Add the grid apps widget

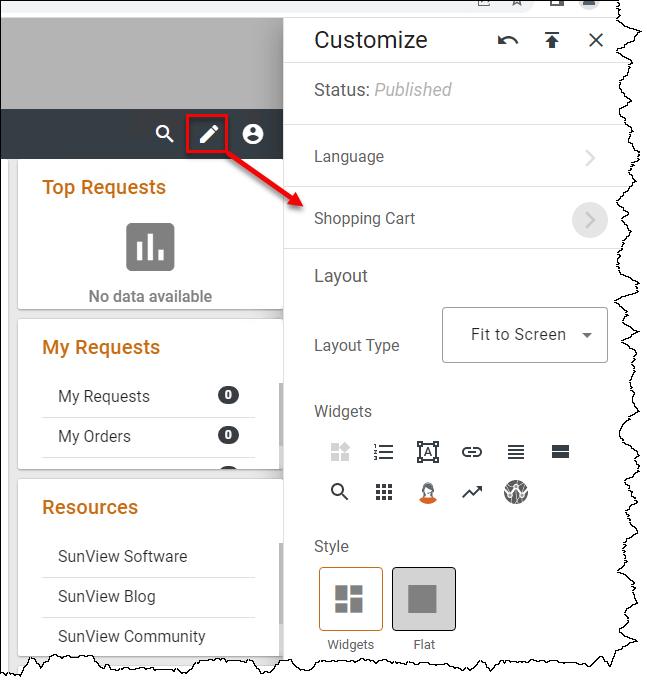(x=384, y=492)
